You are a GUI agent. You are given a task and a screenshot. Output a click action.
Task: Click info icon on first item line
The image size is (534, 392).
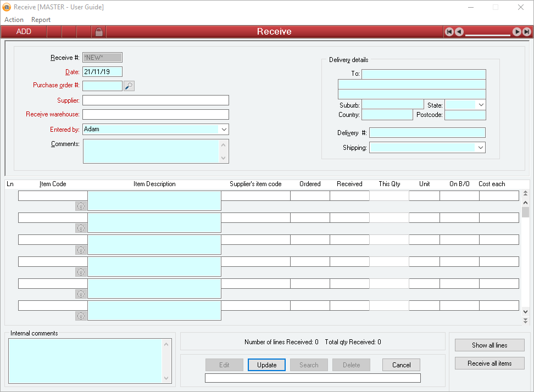click(x=81, y=206)
